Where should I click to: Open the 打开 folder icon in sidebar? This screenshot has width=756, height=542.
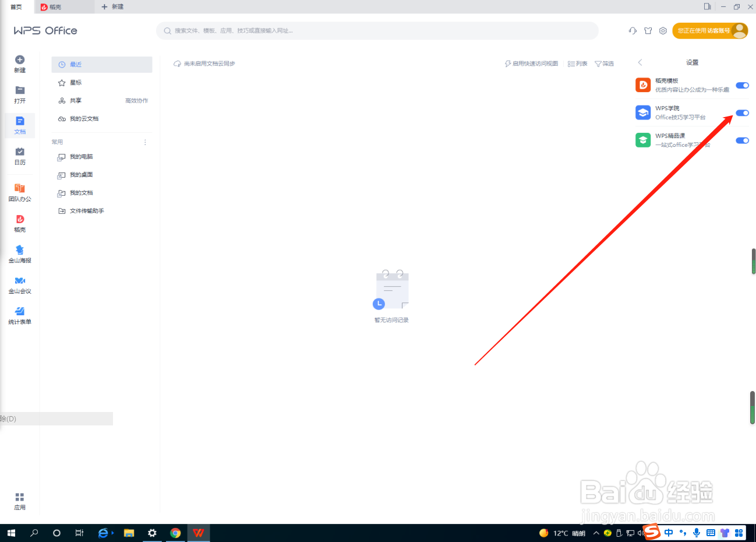(x=20, y=90)
